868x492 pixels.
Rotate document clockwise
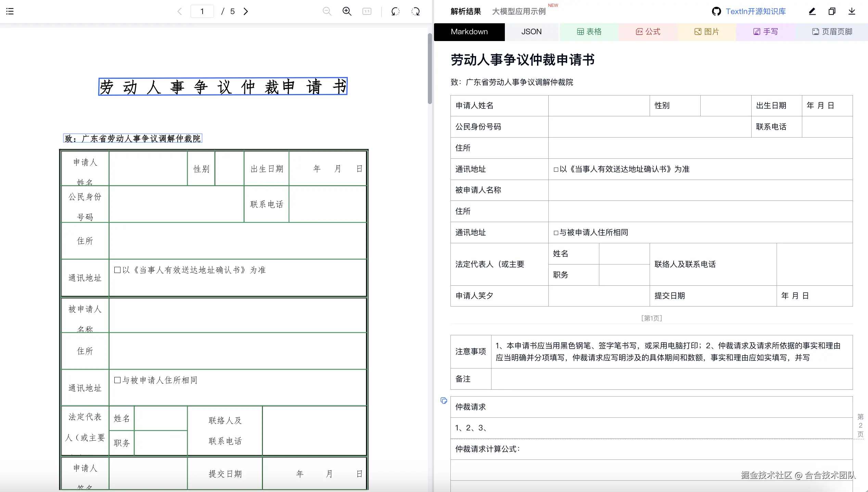(x=416, y=11)
